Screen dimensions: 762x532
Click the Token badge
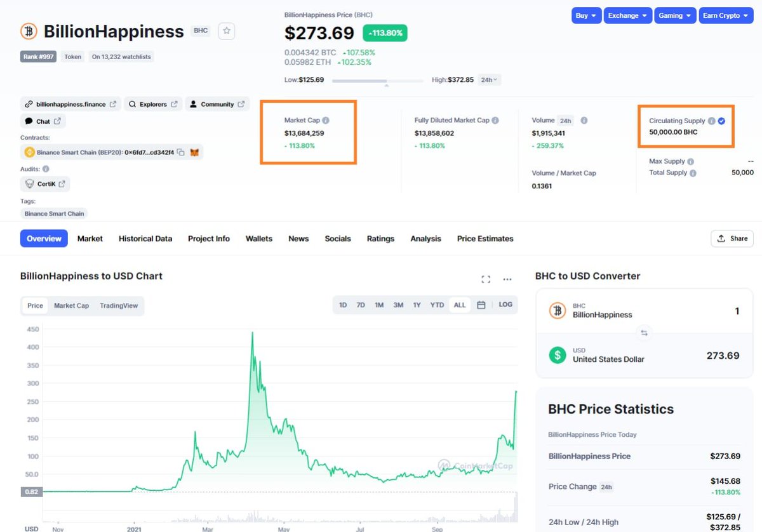73,57
